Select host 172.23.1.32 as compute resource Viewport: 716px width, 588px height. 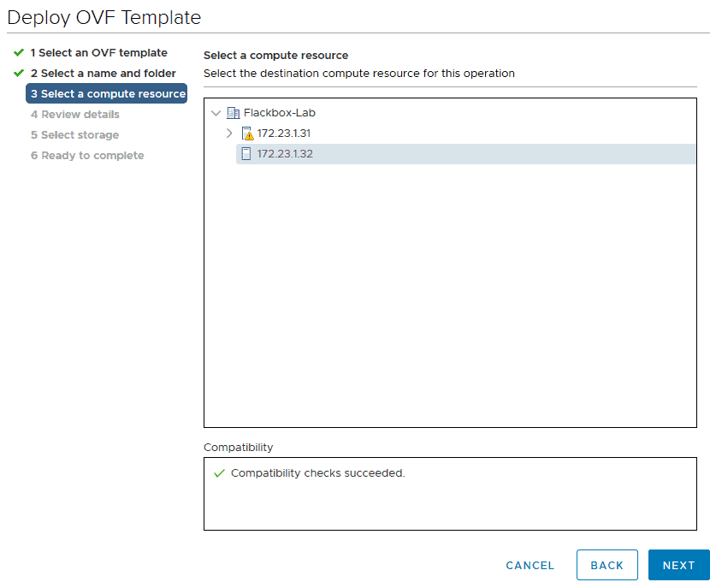[465, 154]
